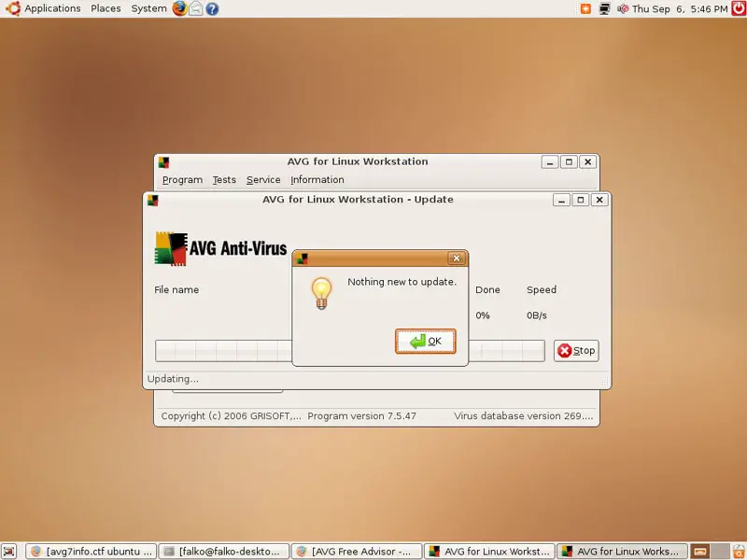Switch to the '[avg7info.ctf.ubuntu ...' taskbar window

click(91, 552)
